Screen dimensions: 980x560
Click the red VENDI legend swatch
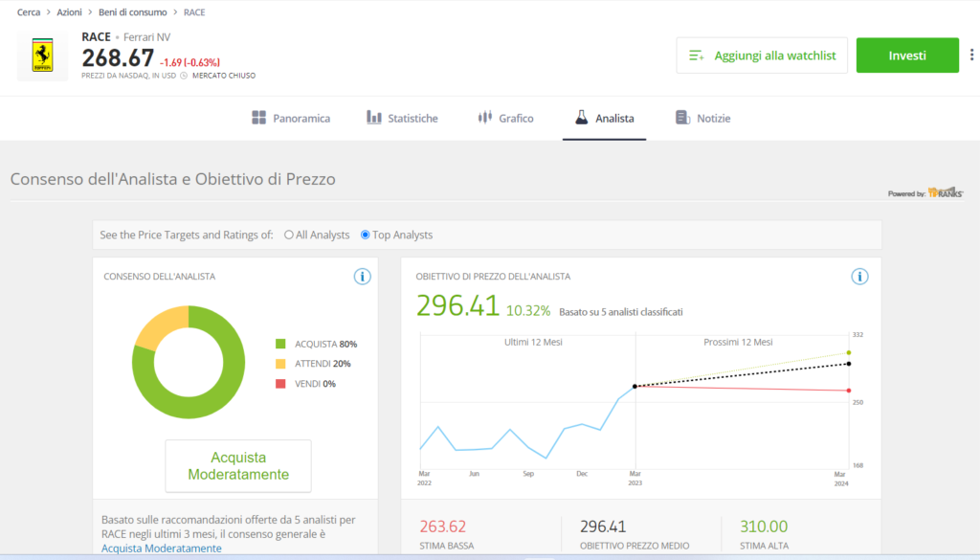tap(280, 384)
